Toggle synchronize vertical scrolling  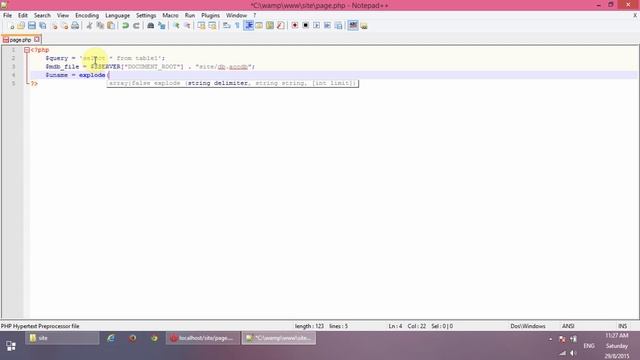click(x=201, y=26)
